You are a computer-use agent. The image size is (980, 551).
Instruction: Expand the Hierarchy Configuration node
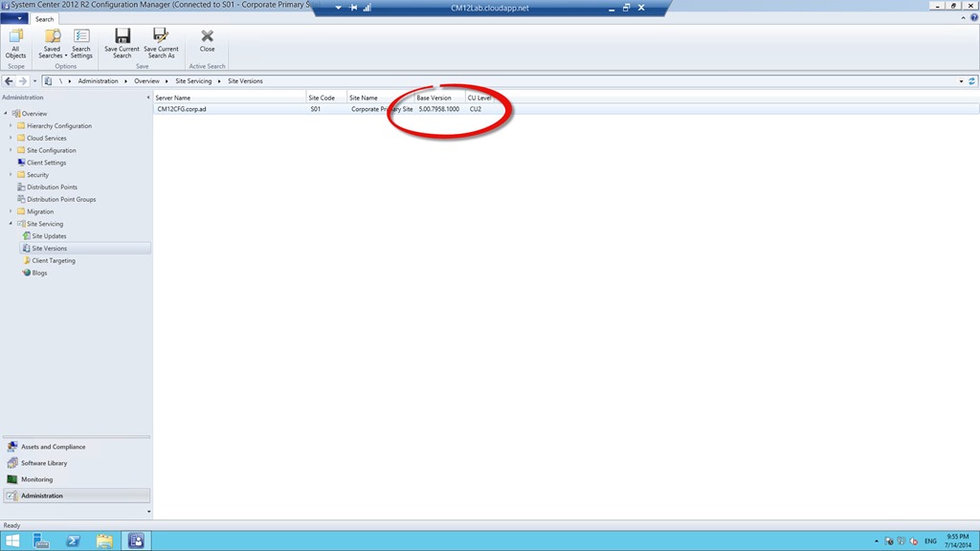coord(11,125)
